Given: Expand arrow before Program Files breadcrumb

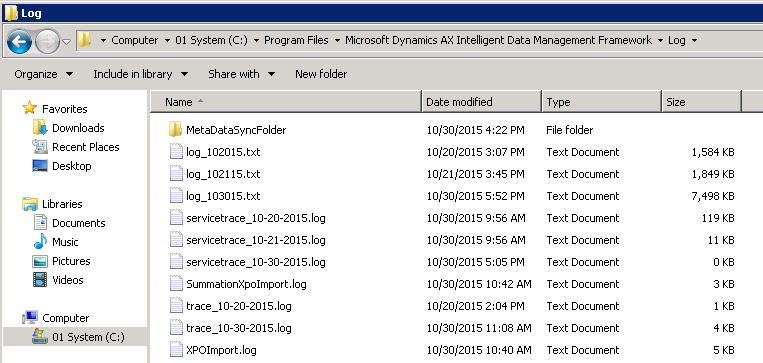Looking at the screenshot, I should click(x=256, y=40).
